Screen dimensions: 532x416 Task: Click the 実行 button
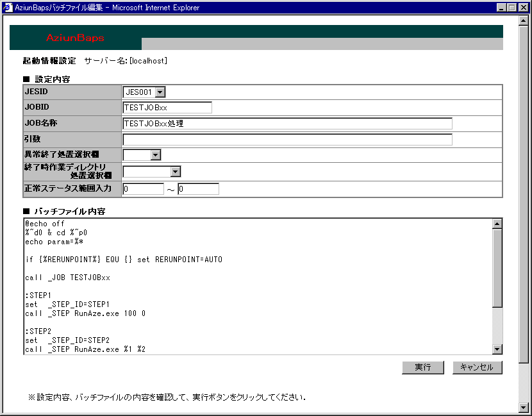[x=423, y=367]
